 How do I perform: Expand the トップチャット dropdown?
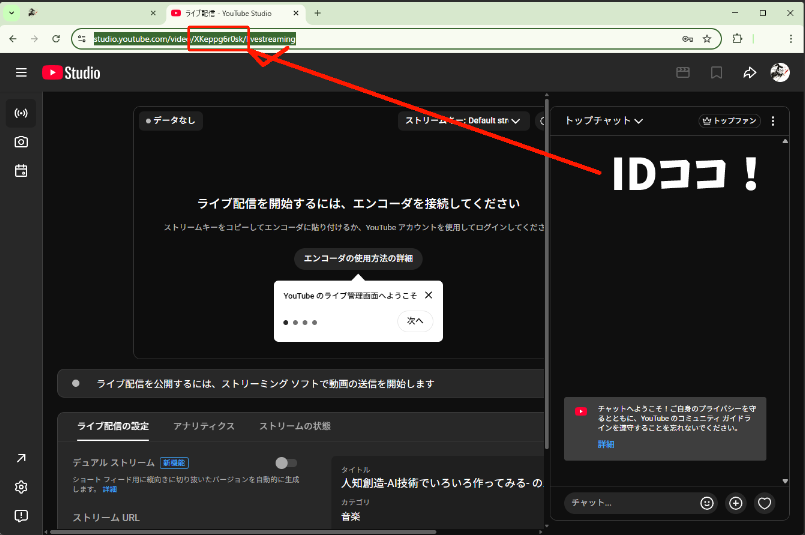click(603, 121)
